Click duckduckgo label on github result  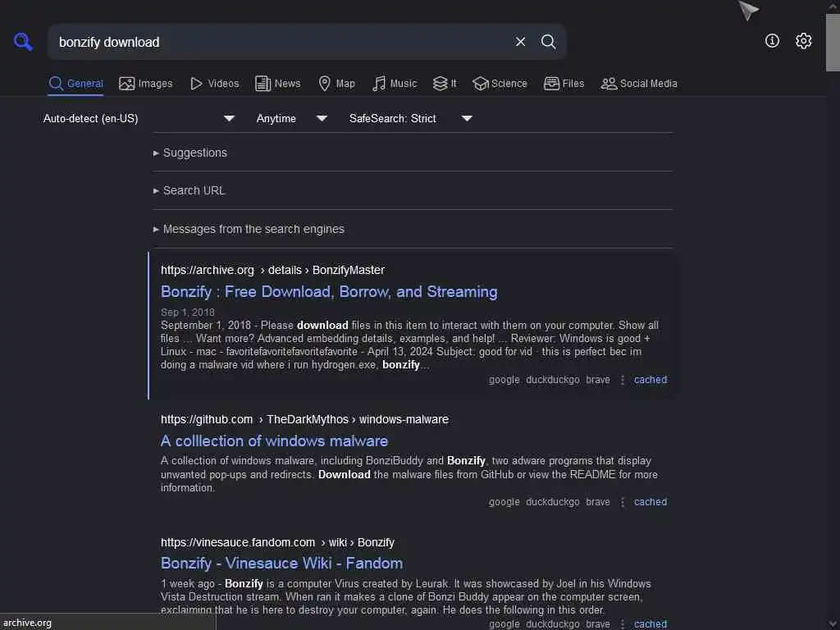pyautogui.click(x=552, y=502)
